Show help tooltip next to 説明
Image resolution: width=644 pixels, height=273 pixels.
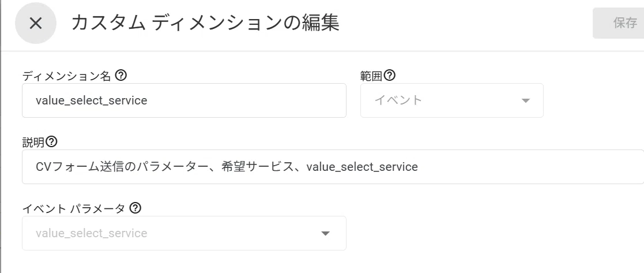pyautogui.click(x=51, y=142)
